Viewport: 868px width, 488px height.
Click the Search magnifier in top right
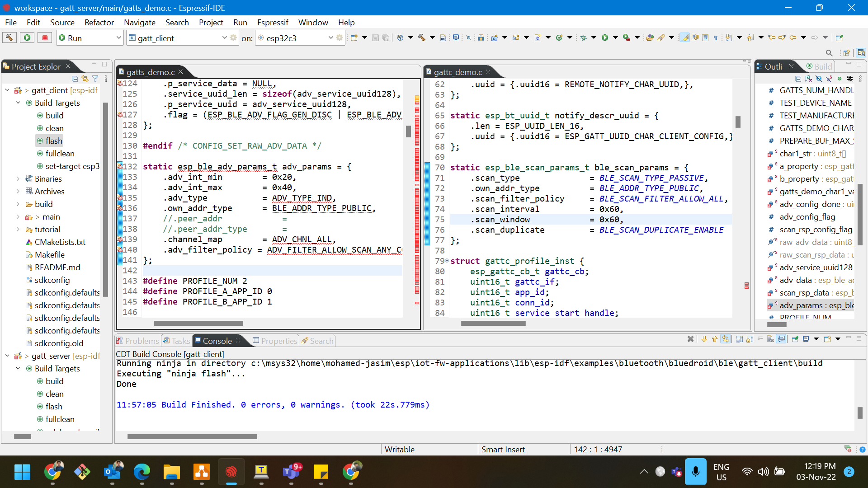point(829,53)
